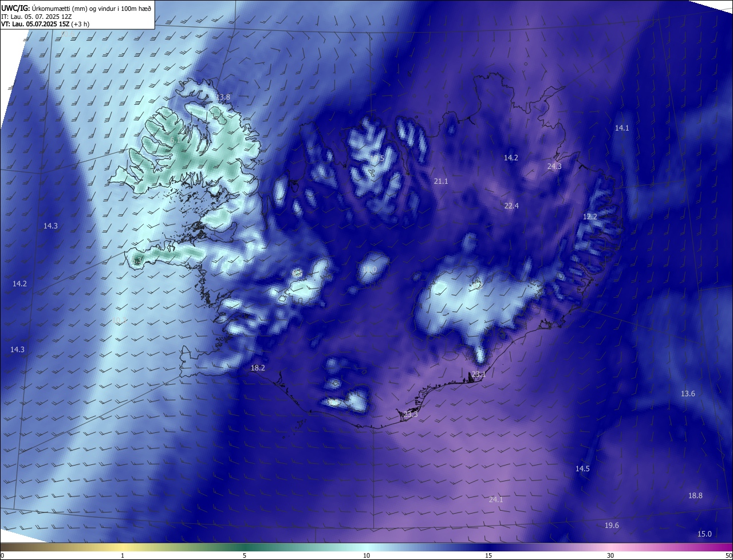This screenshot has width=733, height=560.
Task: Click the colorbar tick label 10
Action: tap(366, 556)
